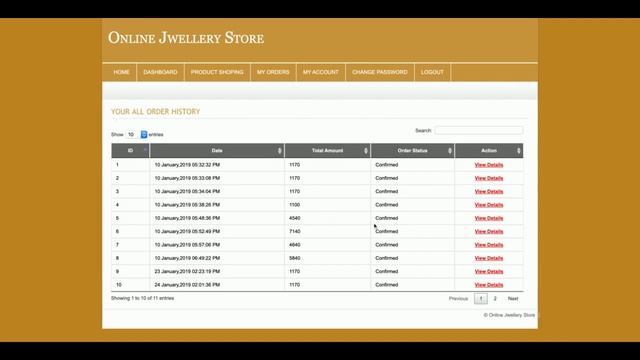Click YOUR ALL ORDER HISTORY heading
640x360 pixels.
pyautogui.click(x=156, y=111)
